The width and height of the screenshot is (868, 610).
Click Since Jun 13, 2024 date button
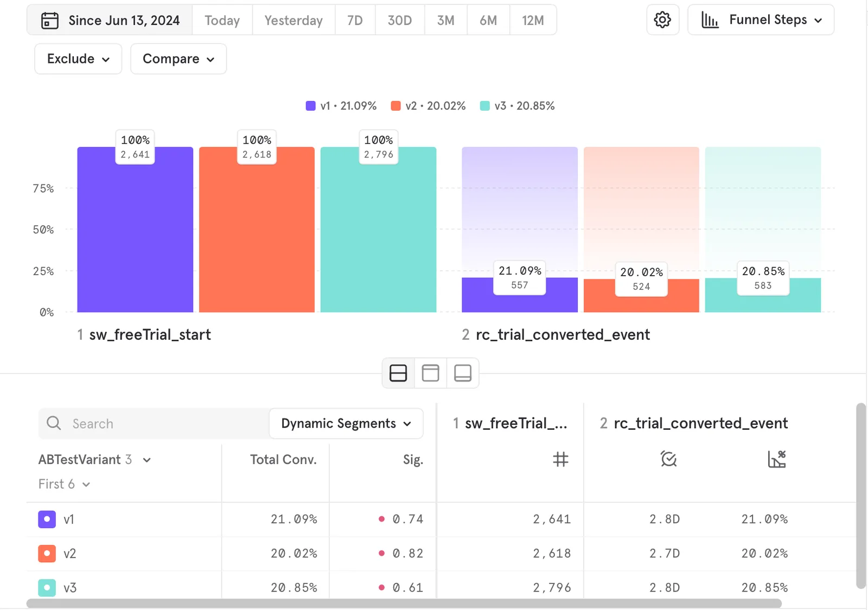click(110, 21)
